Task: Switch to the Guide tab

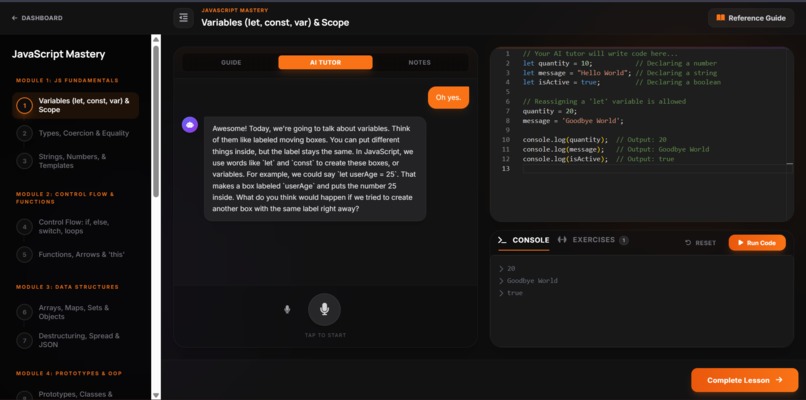Action: (x=231, y=63)
